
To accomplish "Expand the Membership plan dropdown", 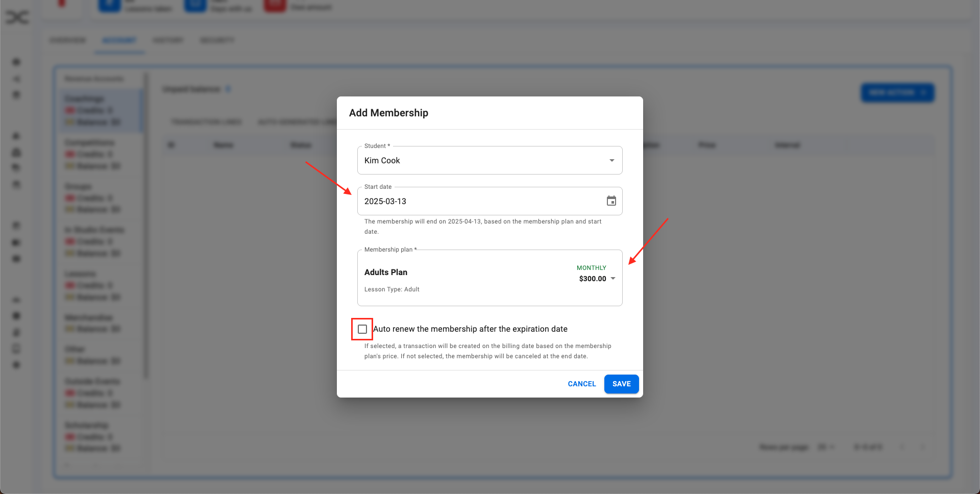I will pyautogui.click(x=612, y=279).
